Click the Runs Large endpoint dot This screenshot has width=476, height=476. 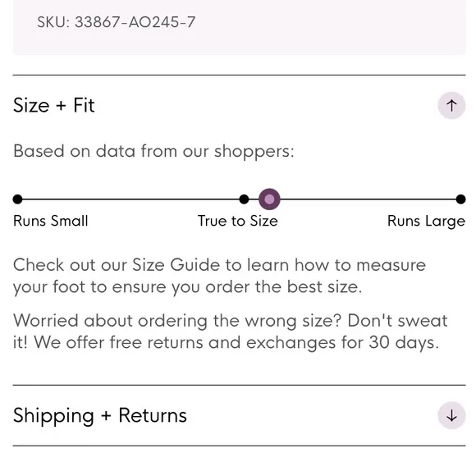click(460, 199)
